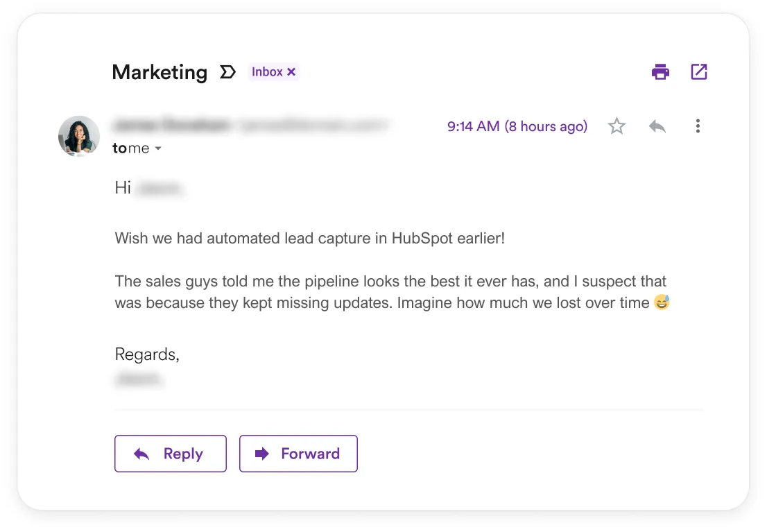The image size is (767, 532).
Task: Click the reply arrow icon beside the star
Action: (657, 126)
